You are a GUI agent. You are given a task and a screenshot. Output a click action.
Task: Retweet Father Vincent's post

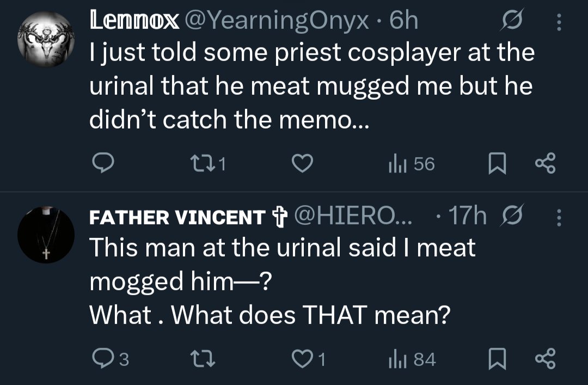(204, 359)
